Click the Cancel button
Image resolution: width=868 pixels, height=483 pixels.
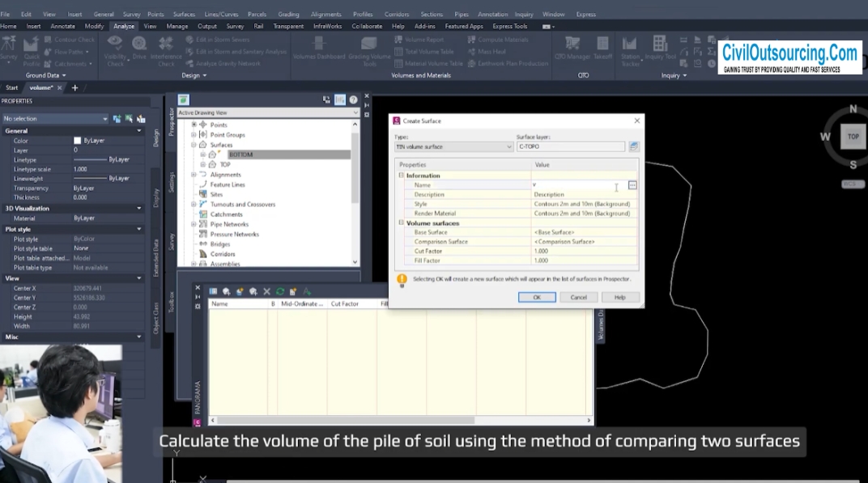coord(578,298)
